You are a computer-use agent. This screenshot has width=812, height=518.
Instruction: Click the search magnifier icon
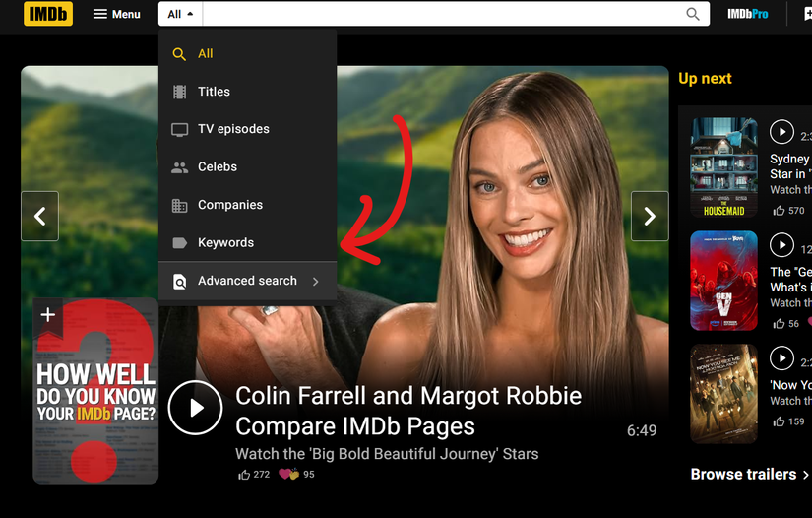click(693, 14)
